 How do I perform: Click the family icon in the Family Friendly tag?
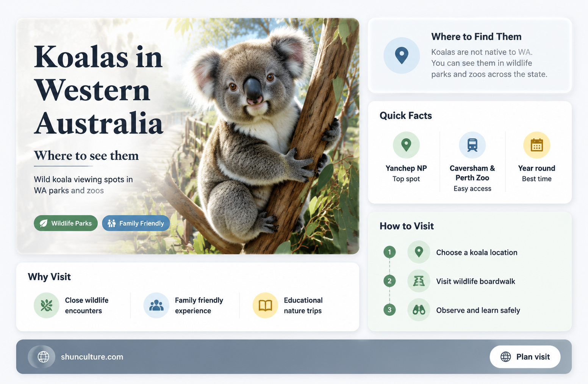(x=111, y=223)
